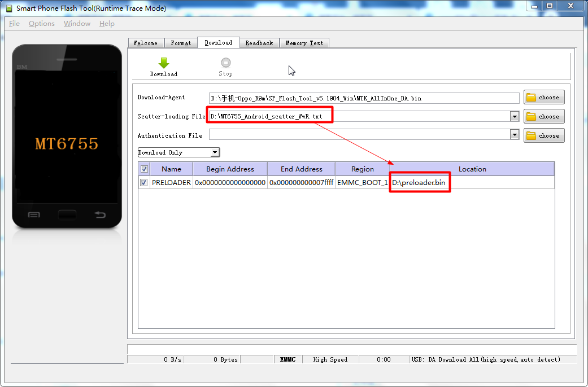Click the 0:00 timer in status bar
This screenshot has width=588, height=387.
[384, 360]
